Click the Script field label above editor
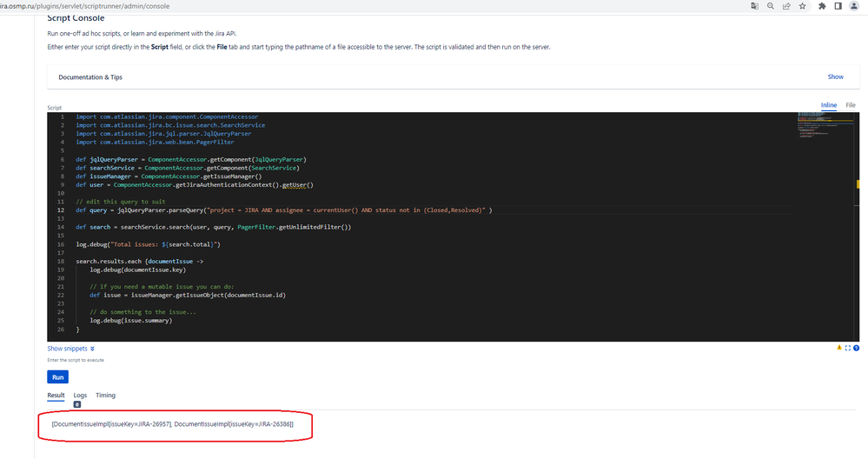Screen dimensions: 868x459 pos(54,108)
